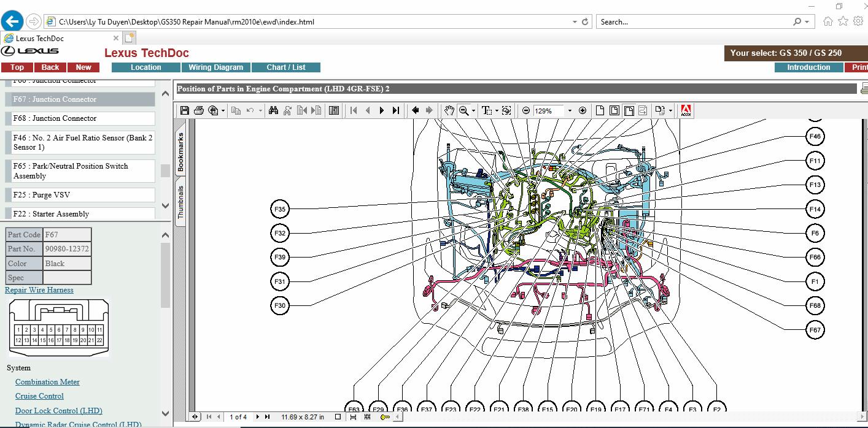The width and height of the screenshot is (868, 428).
Task: Click the zoom out minus button
Action: [x=526, y=111]
